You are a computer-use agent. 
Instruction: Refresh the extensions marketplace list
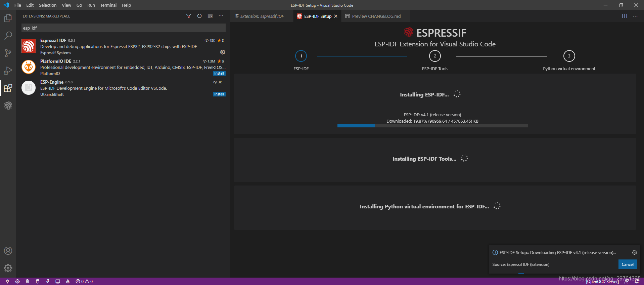click(x=199, y=16)
